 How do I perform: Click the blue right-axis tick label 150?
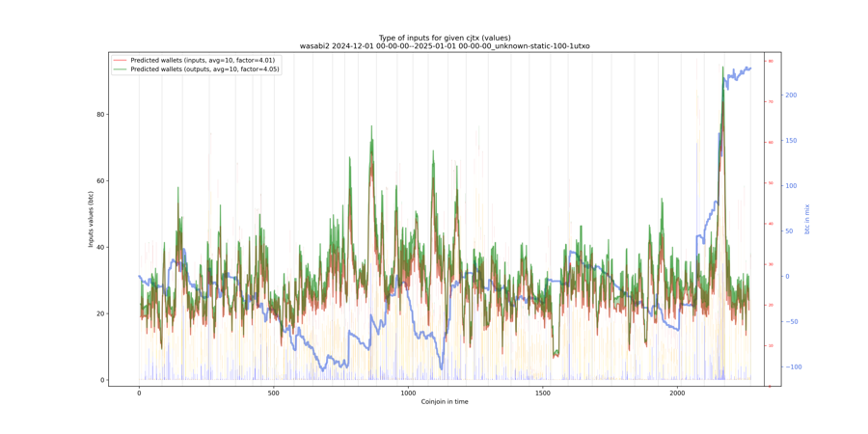791,141
